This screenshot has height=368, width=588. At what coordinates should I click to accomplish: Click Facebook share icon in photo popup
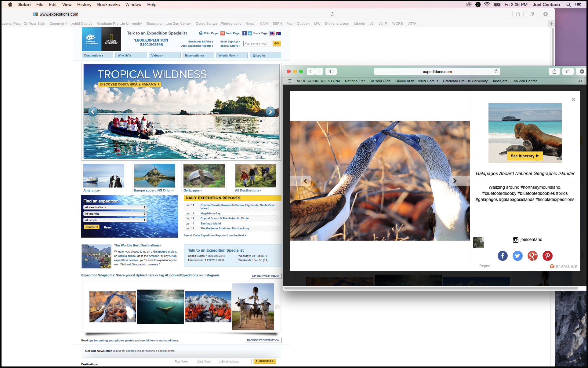click(x=503, y=256)
